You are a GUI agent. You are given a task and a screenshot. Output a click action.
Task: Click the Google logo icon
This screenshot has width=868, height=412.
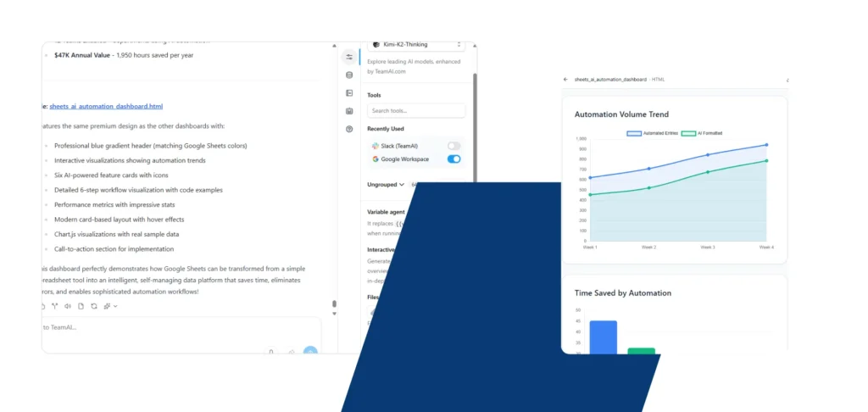coord(376,159)
